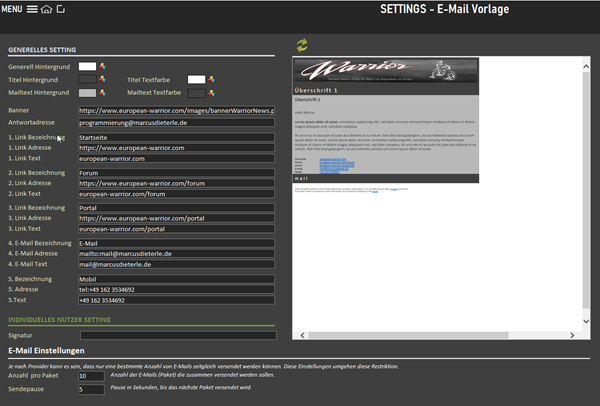Click the MENU label in the top bar
Viewport: 600px width, 406px height.
click(12, 9)
